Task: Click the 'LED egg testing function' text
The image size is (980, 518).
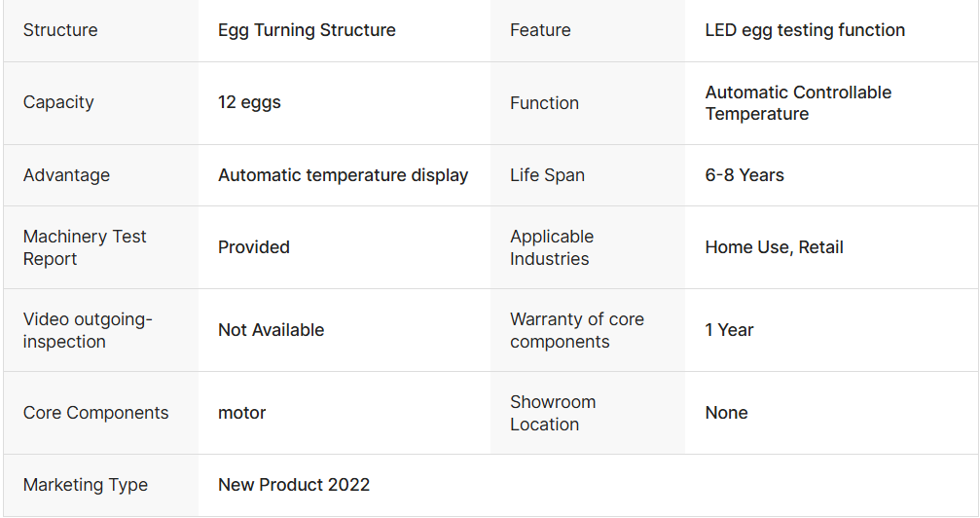Action: (x=805, y=30)
